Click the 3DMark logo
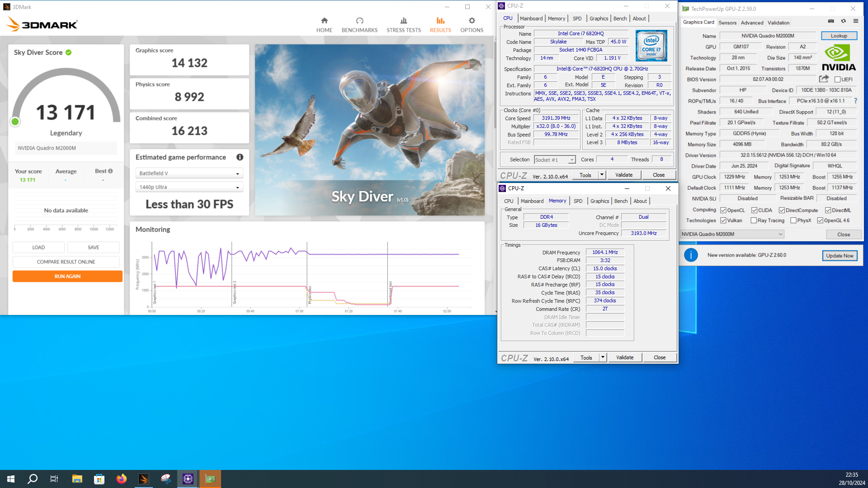868x488 pixels. pos(42,24)
